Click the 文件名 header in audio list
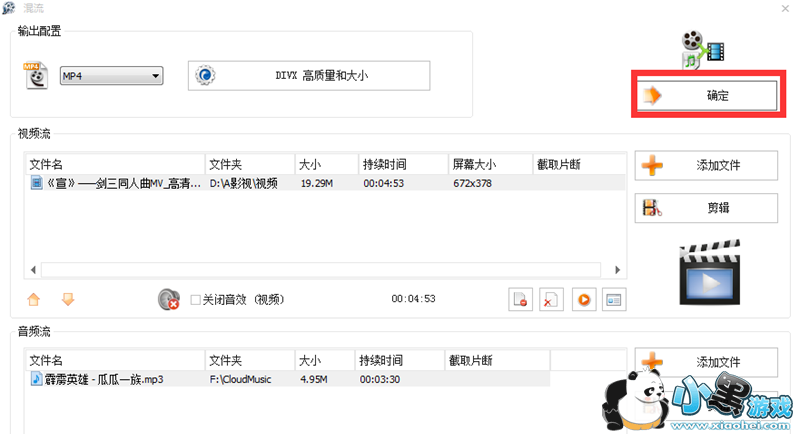Viewport: 794px width, 434px height. point(115,360)
